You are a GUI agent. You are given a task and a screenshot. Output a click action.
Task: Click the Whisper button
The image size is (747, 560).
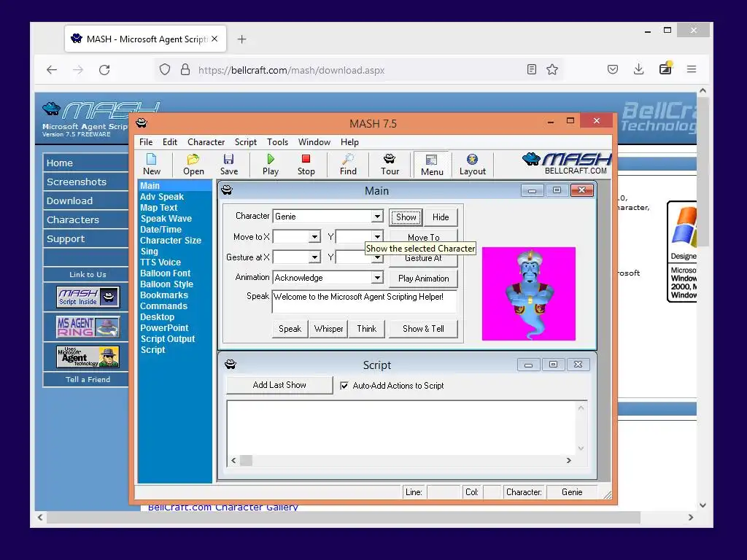329,329
